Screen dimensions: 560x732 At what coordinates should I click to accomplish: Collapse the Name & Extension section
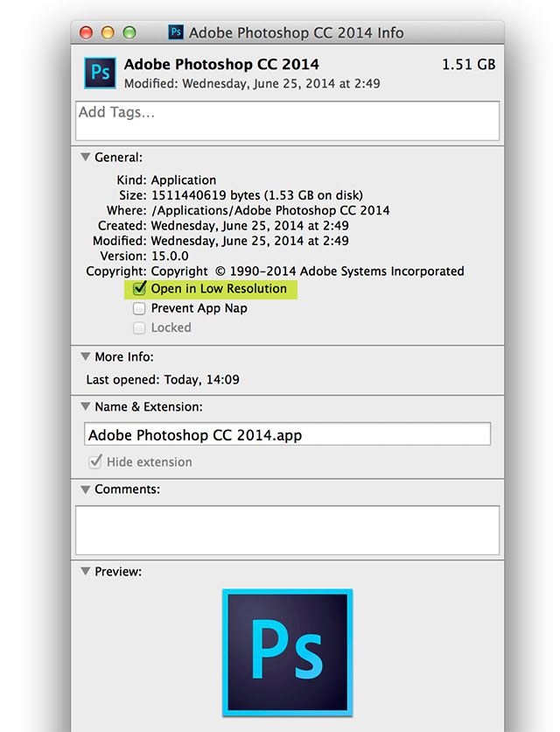pos(86,406)
